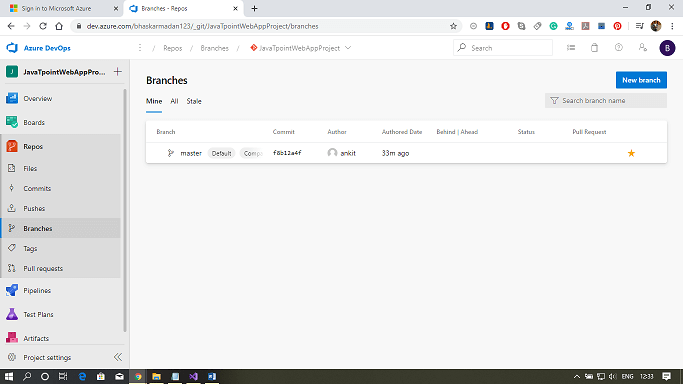The width and height of the screenshot is (683, 384).
Task: Open the Windows notification center
Action: (666, 376)
